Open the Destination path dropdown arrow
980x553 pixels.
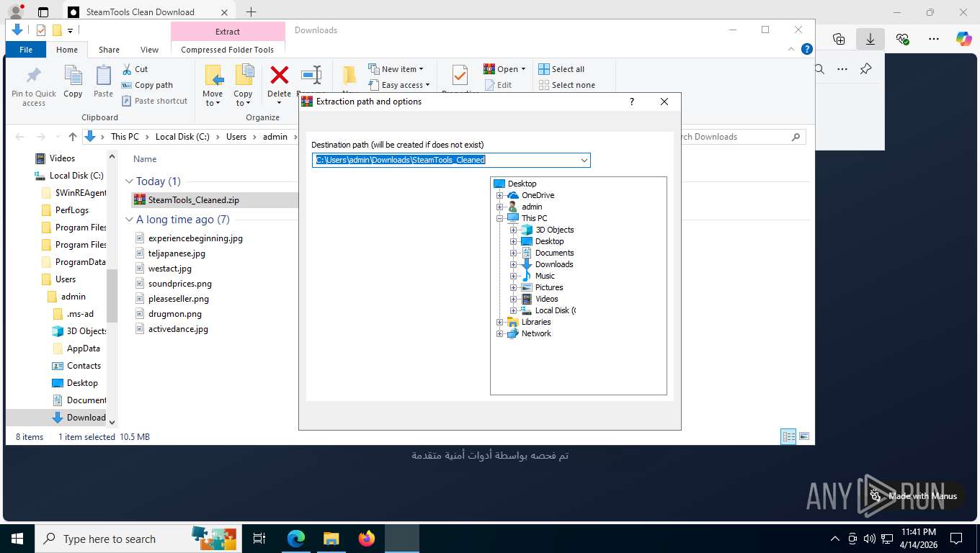(x=584, y=160)
